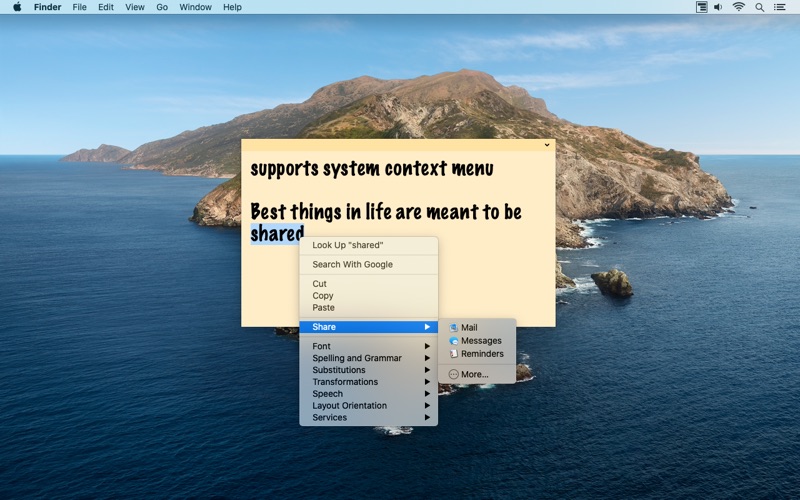800x500 pixels.
Task: Open Notification Center list icon
Action: coord(779,7)
